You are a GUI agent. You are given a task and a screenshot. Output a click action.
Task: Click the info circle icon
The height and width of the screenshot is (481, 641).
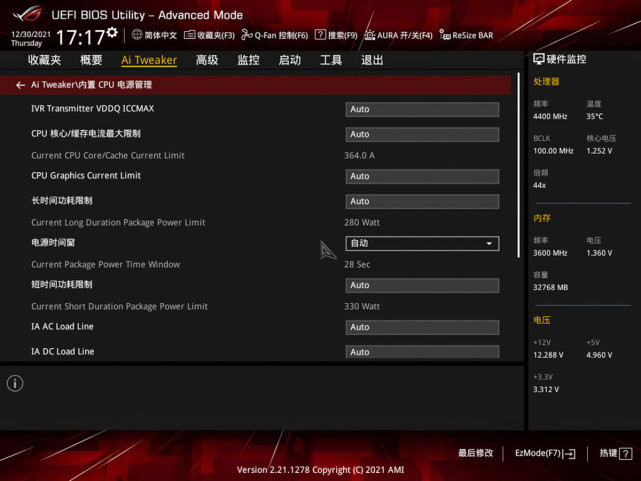(15, 383)
